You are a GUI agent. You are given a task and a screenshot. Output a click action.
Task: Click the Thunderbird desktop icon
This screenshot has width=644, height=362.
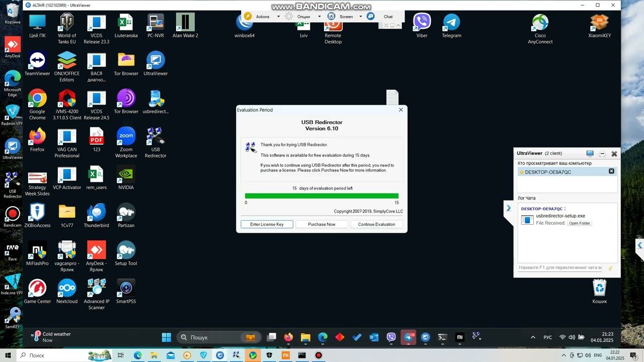tap(96, 216)
